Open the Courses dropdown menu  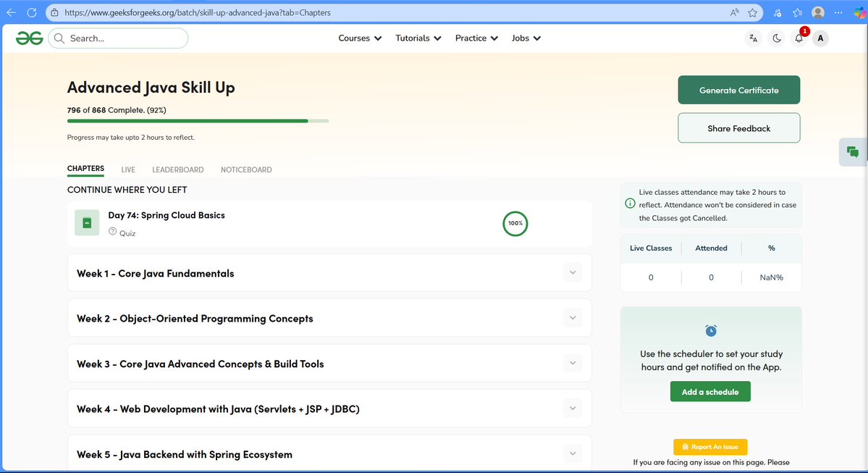pos(360,38)
